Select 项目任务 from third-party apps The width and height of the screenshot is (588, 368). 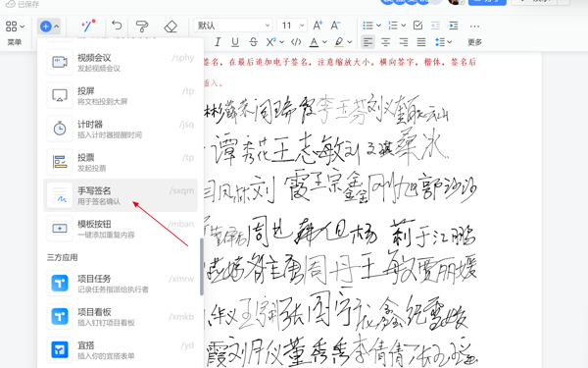[121, 284]
